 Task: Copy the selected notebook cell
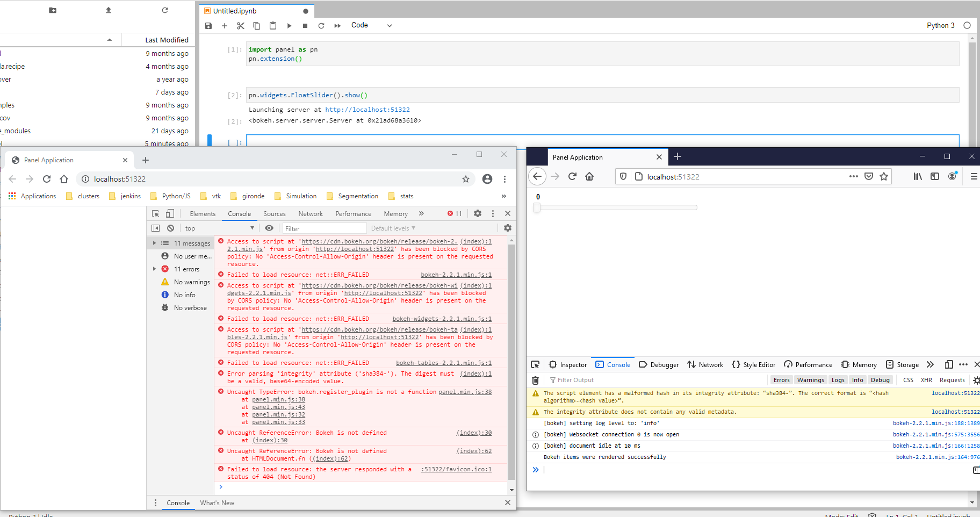[x=257, y=26]
